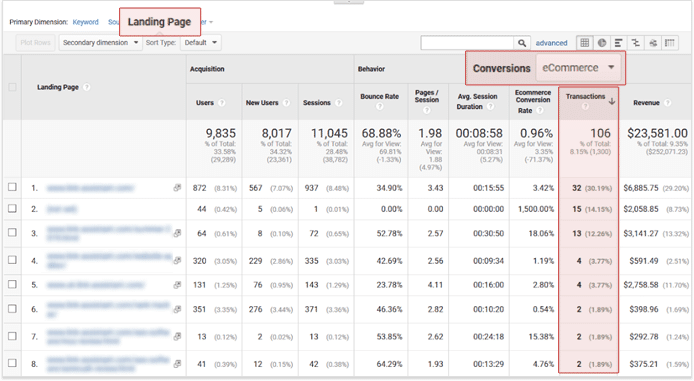Tick the select-all checkbox in table header
This screenshot has height=381, width=694.
point(12,87)
